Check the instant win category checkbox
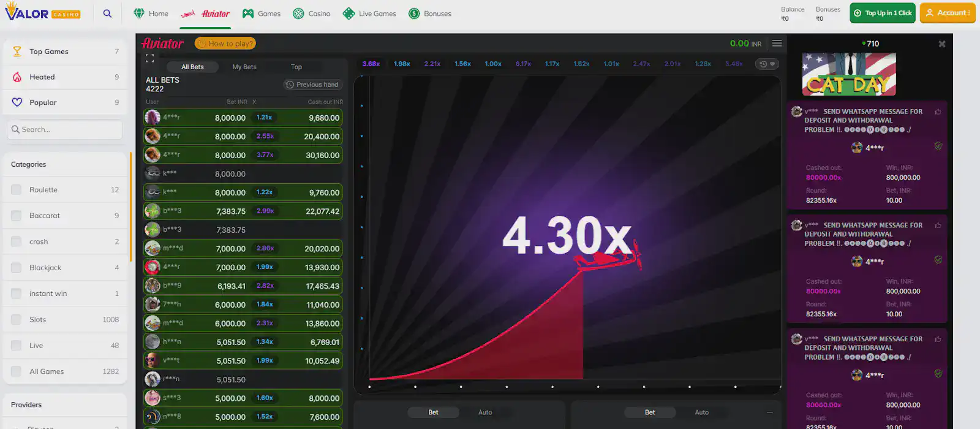 17,294
